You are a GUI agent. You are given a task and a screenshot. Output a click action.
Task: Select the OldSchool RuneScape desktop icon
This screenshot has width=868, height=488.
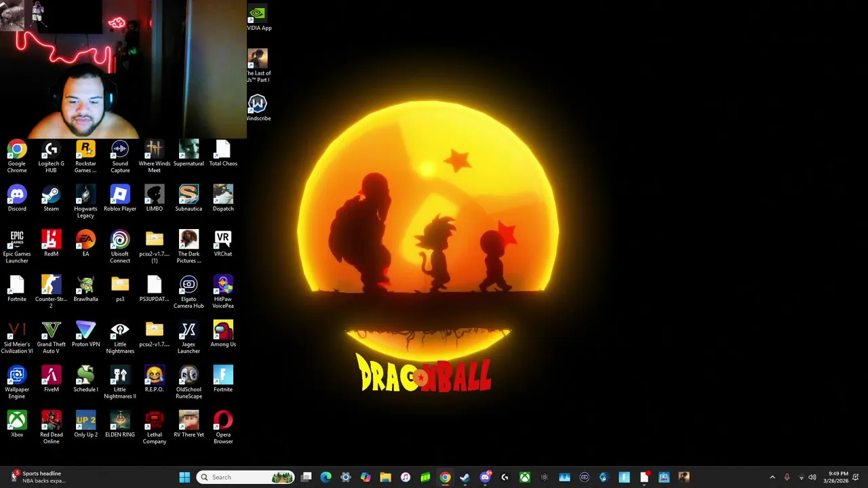click(x=189, y=382)
